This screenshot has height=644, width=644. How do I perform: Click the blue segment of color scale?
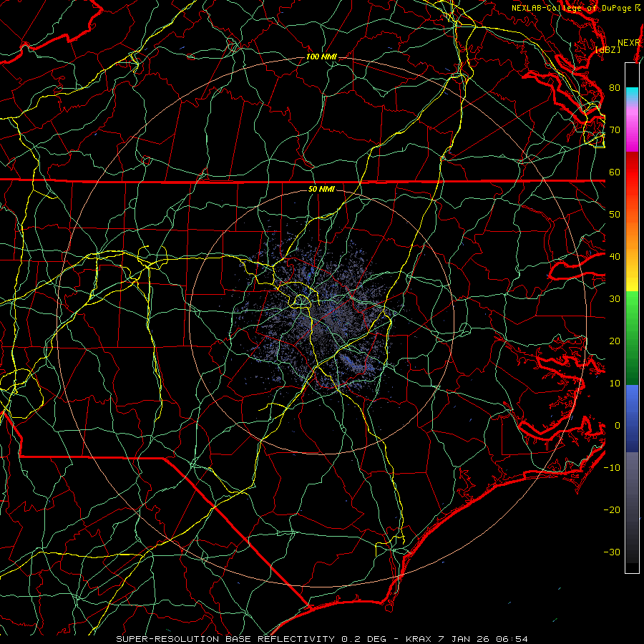(632, 419)
